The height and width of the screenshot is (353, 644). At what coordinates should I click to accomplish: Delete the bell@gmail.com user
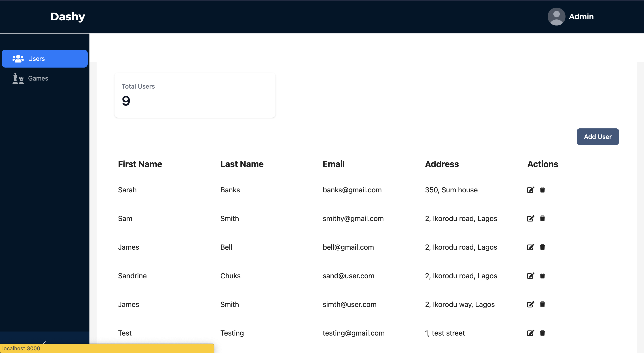click(x=542, y=247)
